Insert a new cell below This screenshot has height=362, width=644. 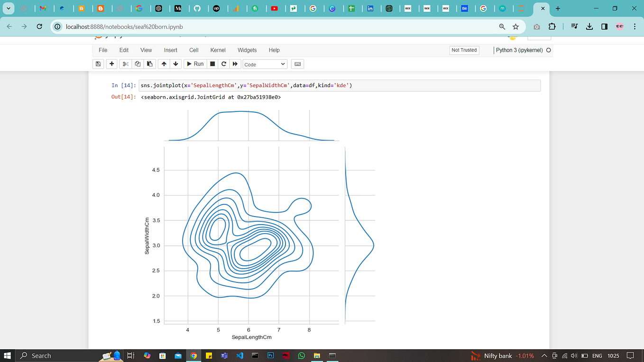pos(111,63)
